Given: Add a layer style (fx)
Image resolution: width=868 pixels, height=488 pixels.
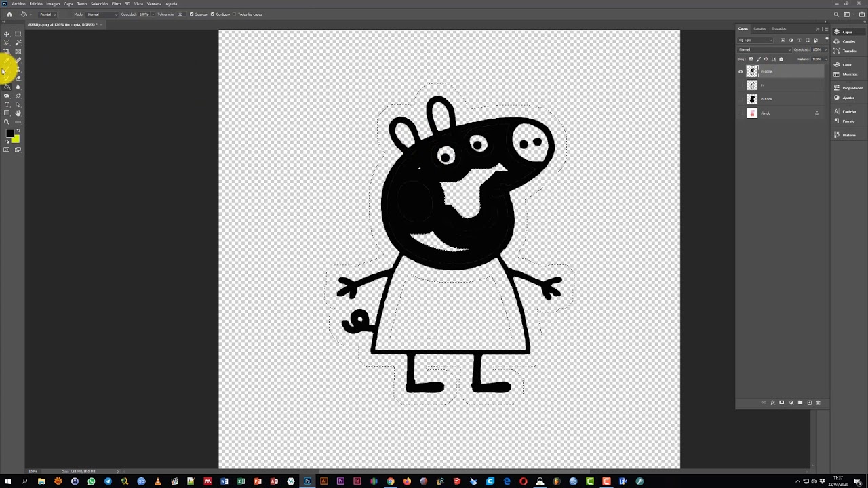Looking at the screenshot, I should click(772, 403).
